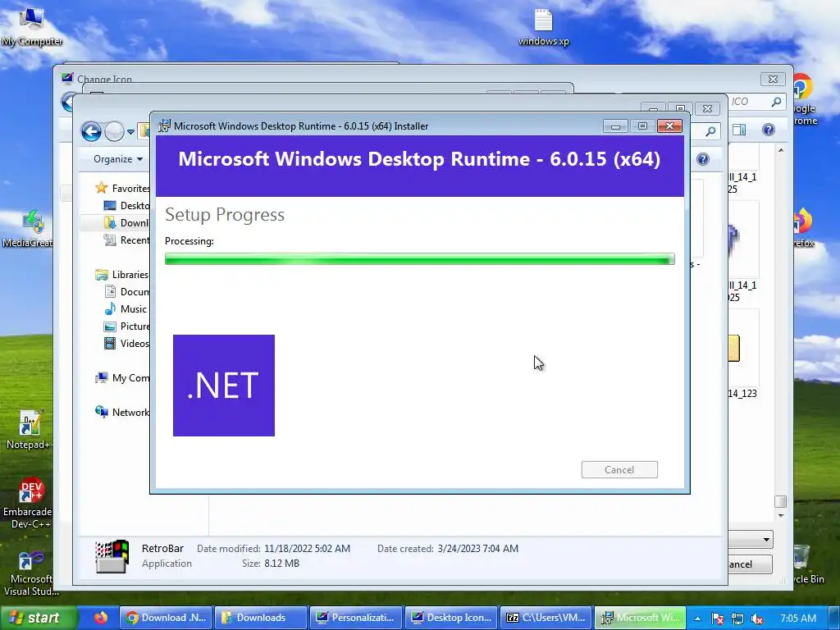Launch Embarcadero Dev-C++ shortcut

coord(29,503)
